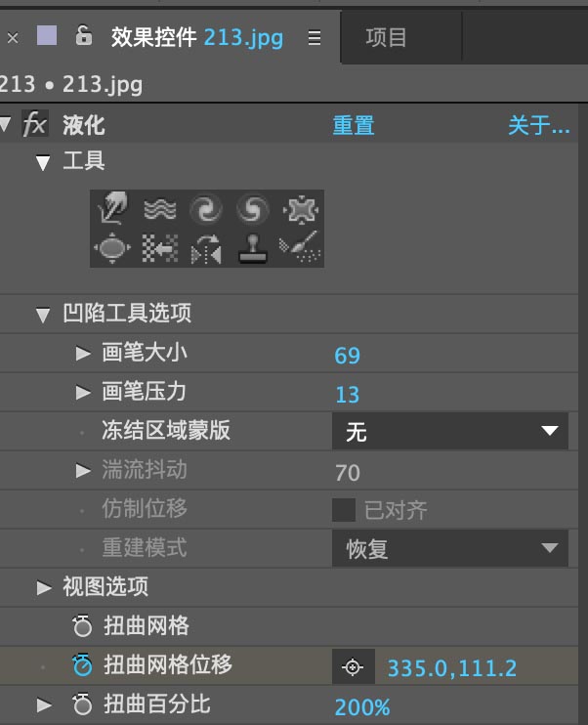588x725 pixels.
Task: Click the lavender label color swatch
Action: pos(47,35)
